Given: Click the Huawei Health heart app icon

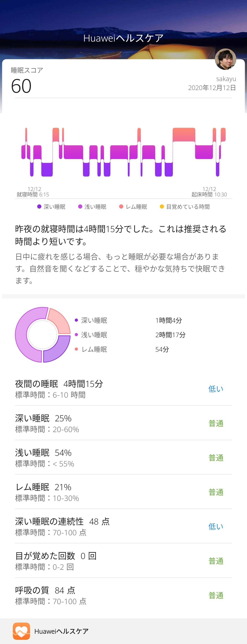Looking at the screenshot, I should point(21,631).
